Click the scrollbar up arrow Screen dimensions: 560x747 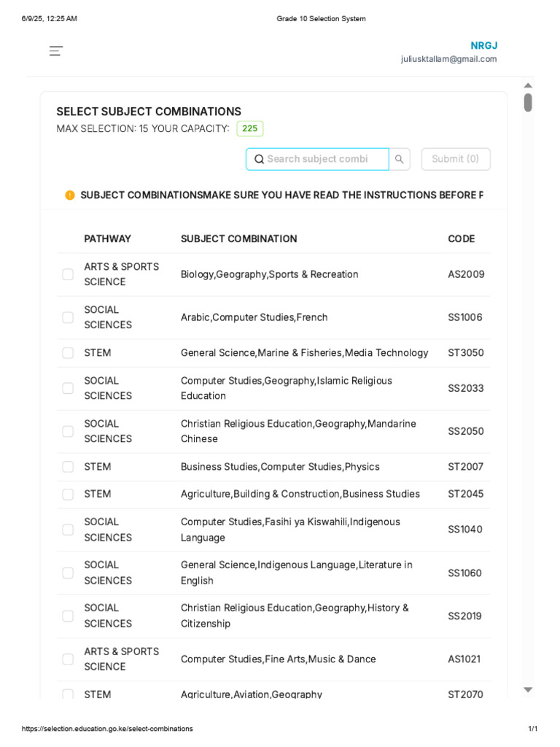tap(528, 85)
